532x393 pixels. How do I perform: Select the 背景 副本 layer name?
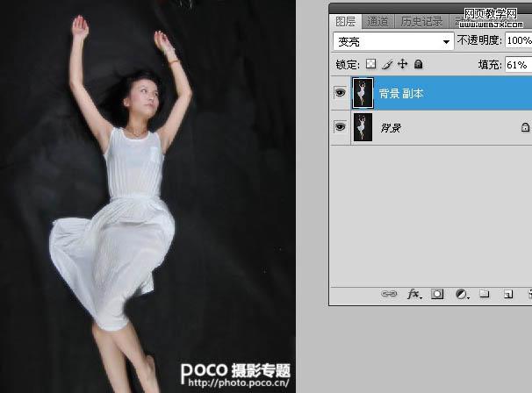tap(401, 93)
